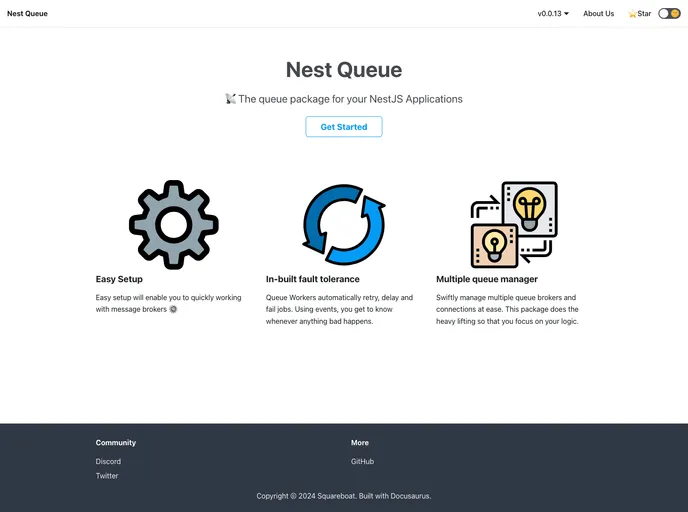Click the Swiftly manage multiple queue description
The width and height of the screenshot is (688, 512).
[x=507, y=309]
